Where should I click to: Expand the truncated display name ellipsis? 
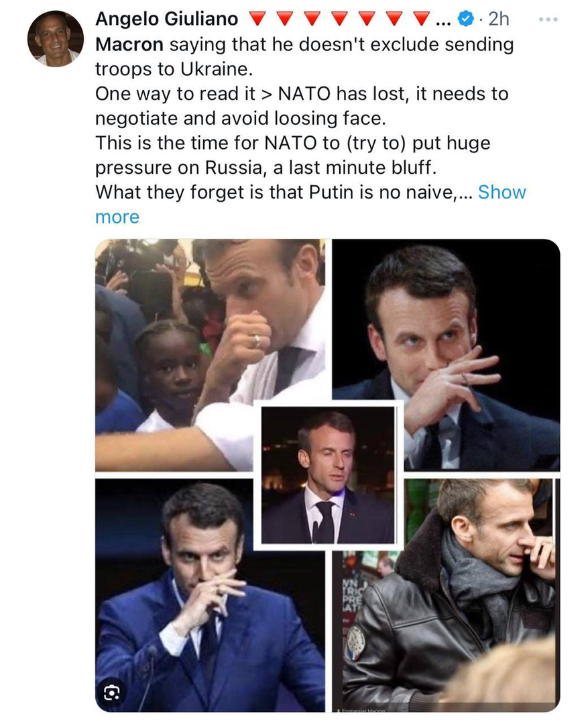(443, 20)
